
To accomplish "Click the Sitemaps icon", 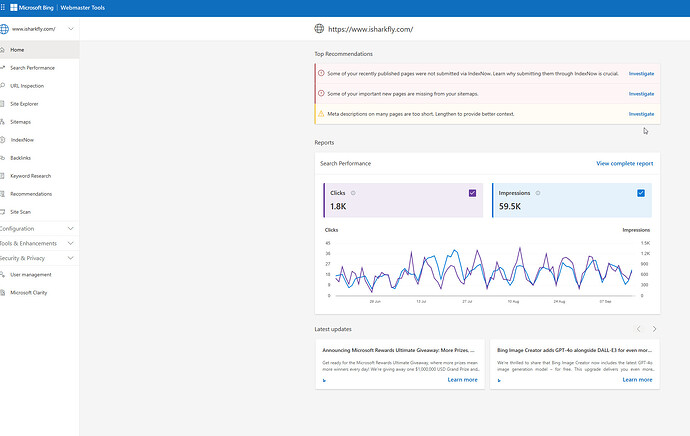I will tap(2, 122).
